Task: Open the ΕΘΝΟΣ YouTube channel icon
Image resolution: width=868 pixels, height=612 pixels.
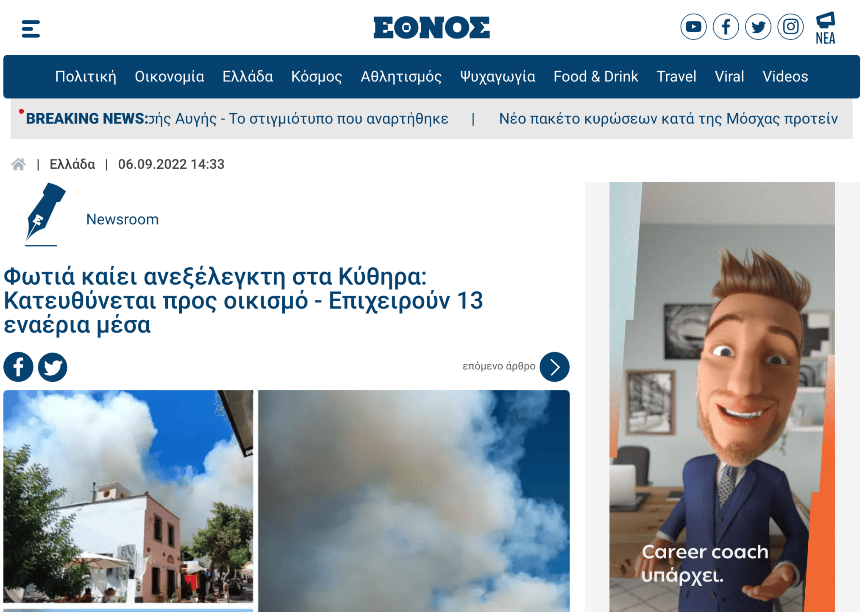Action: (693, 26)
